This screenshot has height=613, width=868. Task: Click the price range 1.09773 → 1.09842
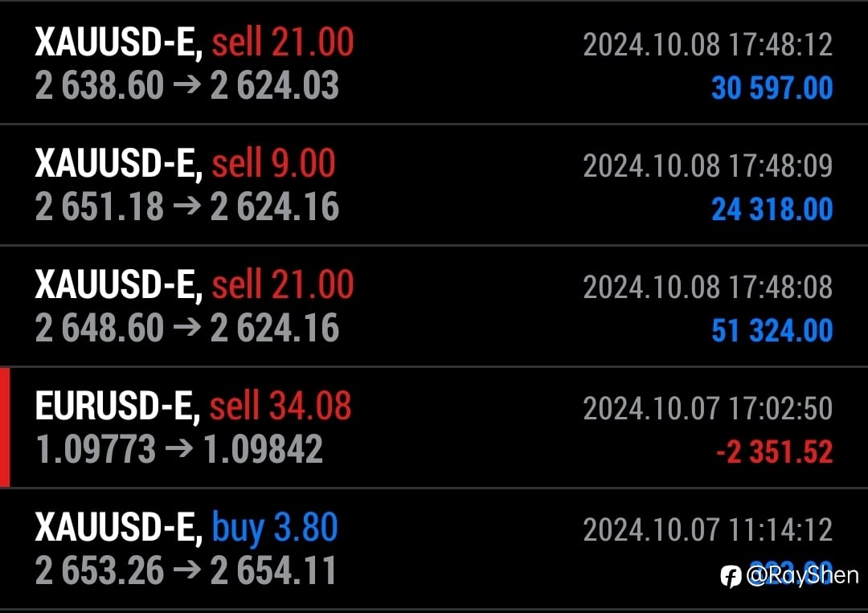[179, 448]
